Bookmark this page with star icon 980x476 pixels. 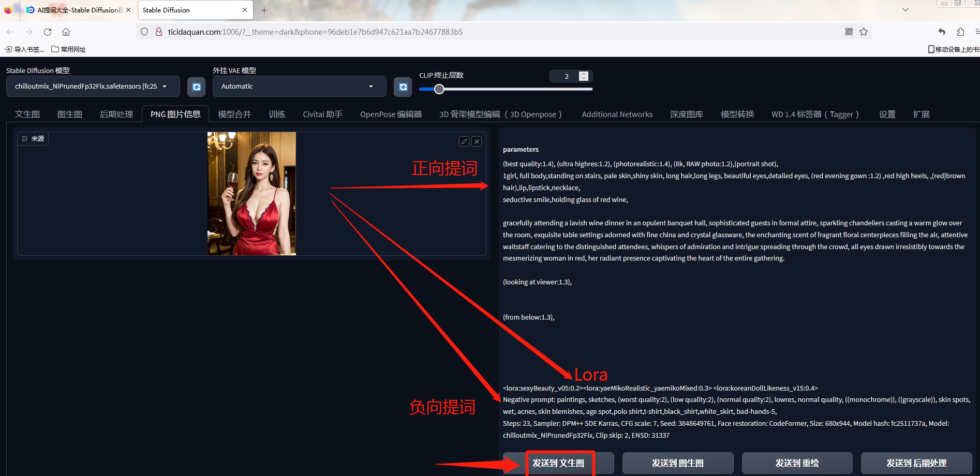point(863,32)
